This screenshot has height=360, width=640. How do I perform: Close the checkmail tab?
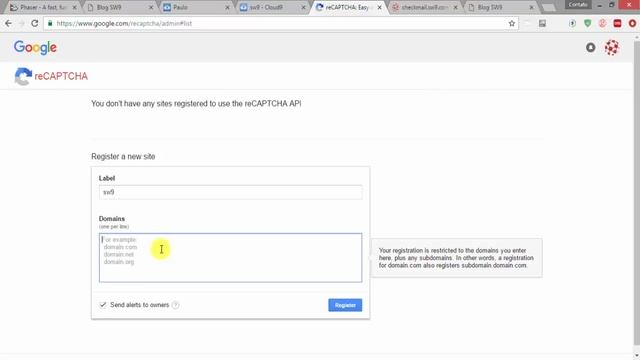point(456,7)
